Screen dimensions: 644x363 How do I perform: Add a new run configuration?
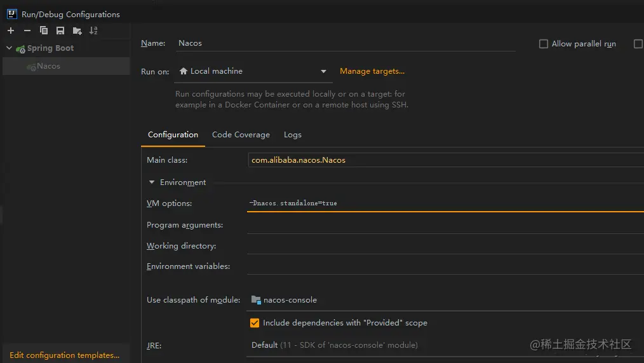[11, 31]
